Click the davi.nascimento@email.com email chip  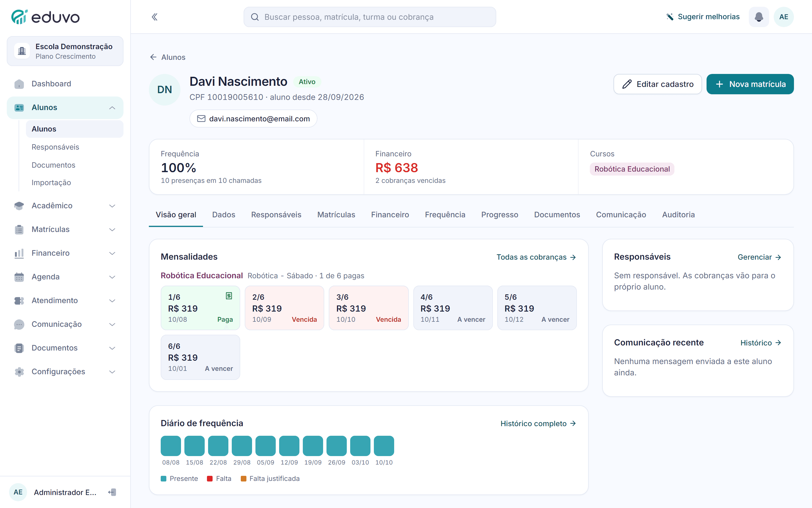253,119
